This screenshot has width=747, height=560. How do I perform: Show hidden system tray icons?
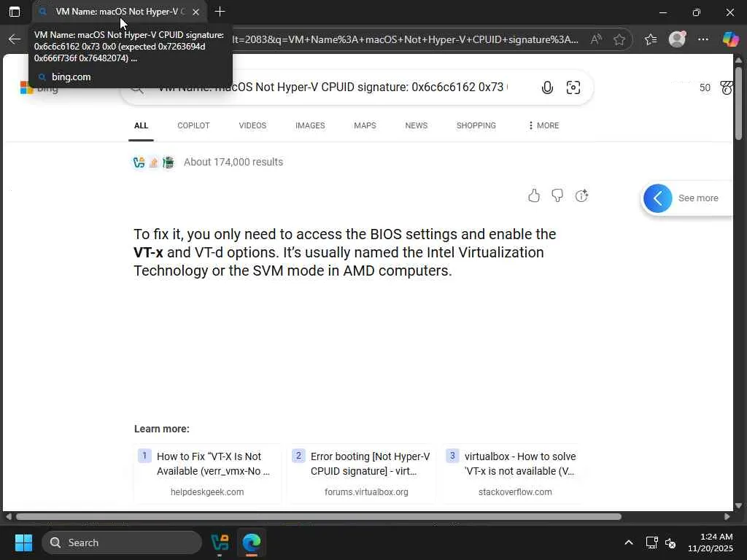[629, 542]
